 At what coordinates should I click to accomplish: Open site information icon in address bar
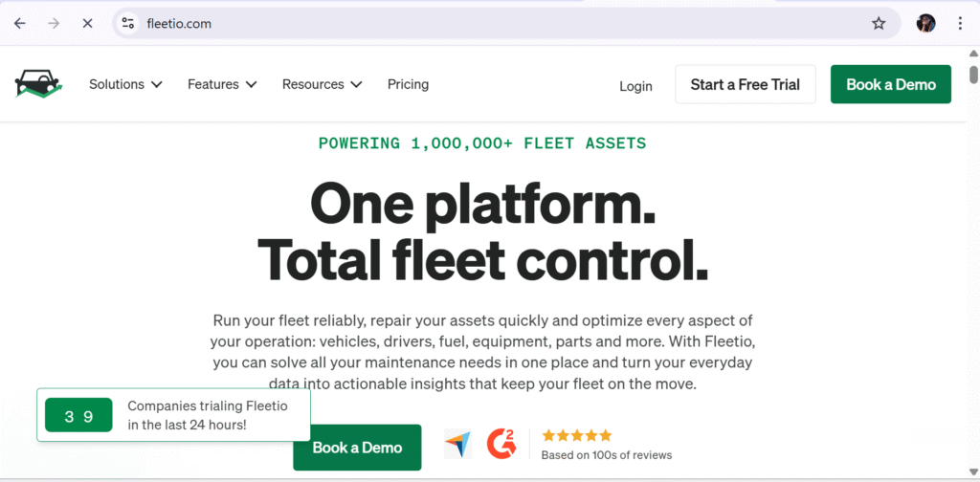coord(128,24)
